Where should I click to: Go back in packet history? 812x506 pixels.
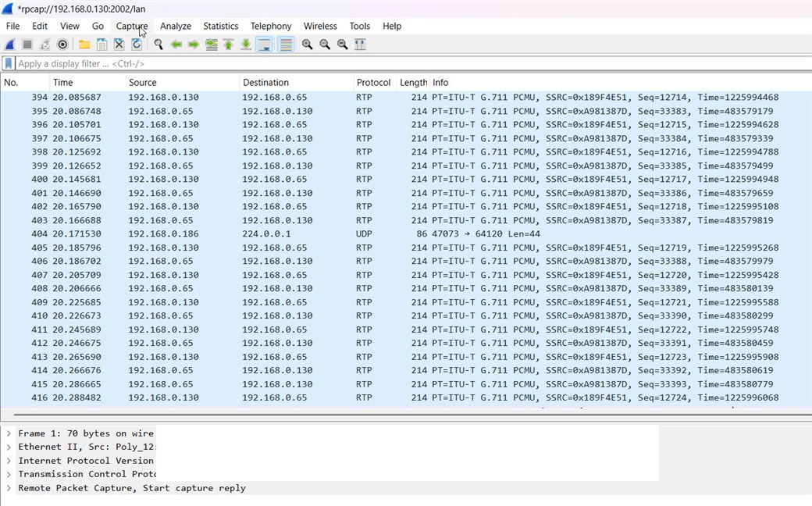pyautogui.click(x=176, y=45)
